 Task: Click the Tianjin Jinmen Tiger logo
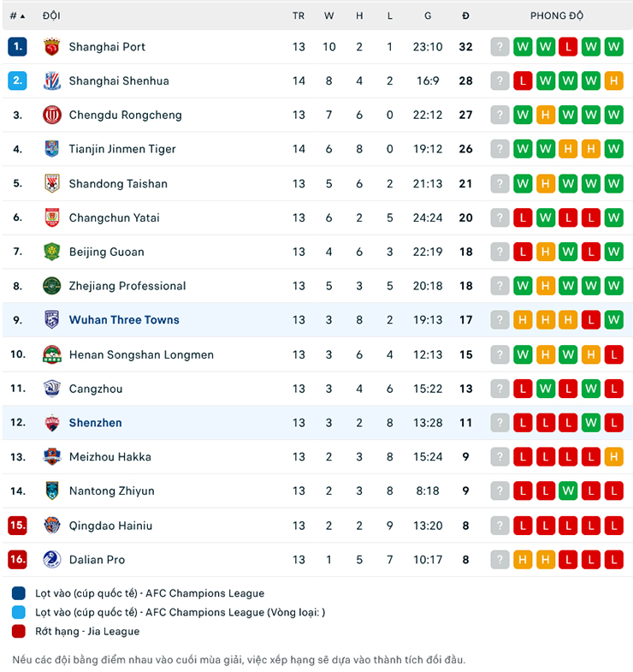click(x=52, y=149)
